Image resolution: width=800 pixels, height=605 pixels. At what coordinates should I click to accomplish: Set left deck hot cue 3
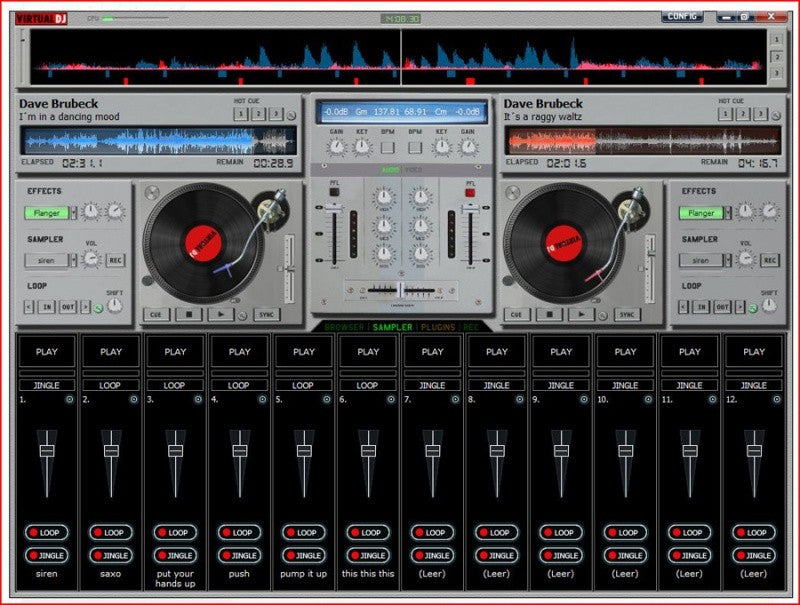point(276,113)
